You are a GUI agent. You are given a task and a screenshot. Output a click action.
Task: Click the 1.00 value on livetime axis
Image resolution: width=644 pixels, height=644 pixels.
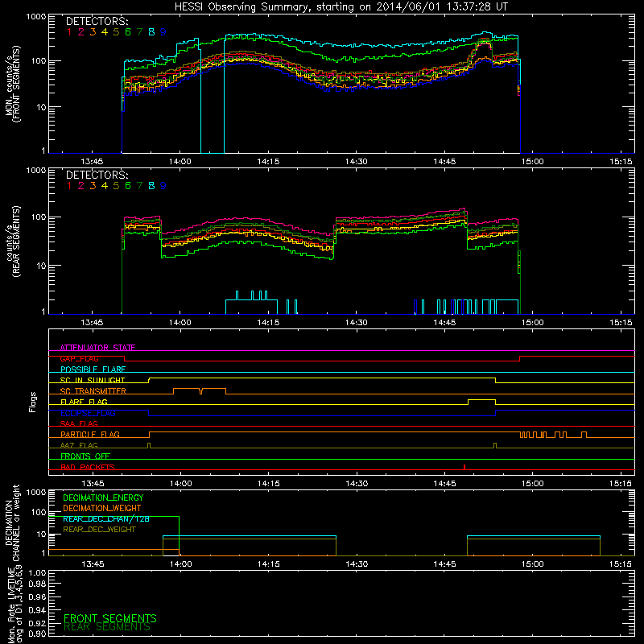37,572
